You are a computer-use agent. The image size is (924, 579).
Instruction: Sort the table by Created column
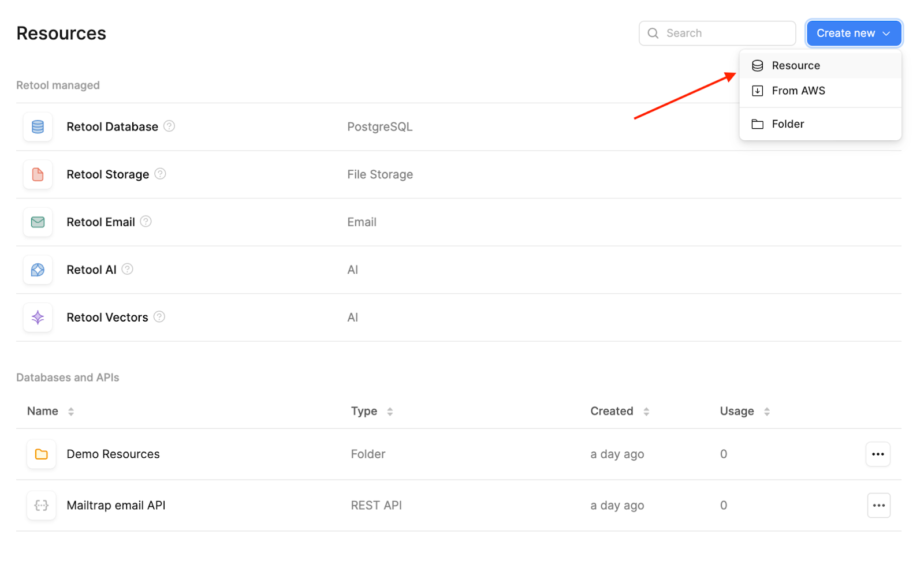pos(644,411)
